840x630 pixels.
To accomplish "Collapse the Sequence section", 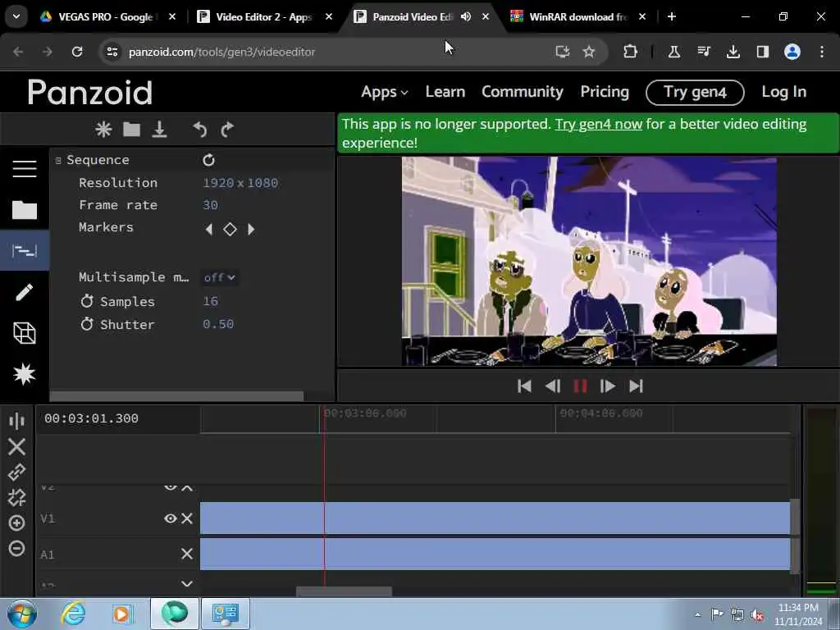I will pos(58,160).
